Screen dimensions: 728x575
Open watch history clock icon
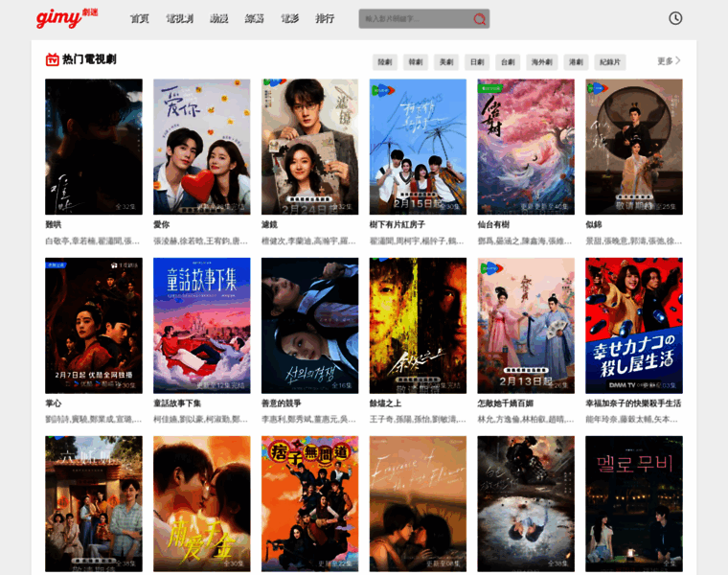(x=675, y=18)
